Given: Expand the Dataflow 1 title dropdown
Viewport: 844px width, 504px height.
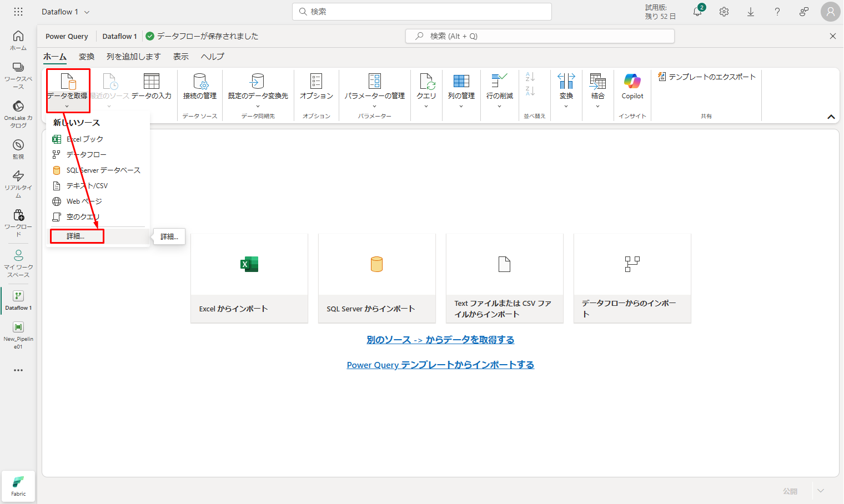Looking at the screenshot, I should click(87, 12).
